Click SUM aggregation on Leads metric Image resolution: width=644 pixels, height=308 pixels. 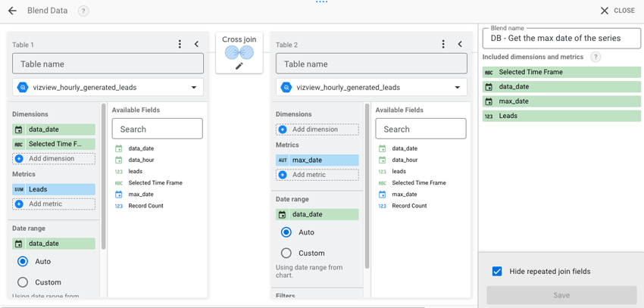(18, 189)
